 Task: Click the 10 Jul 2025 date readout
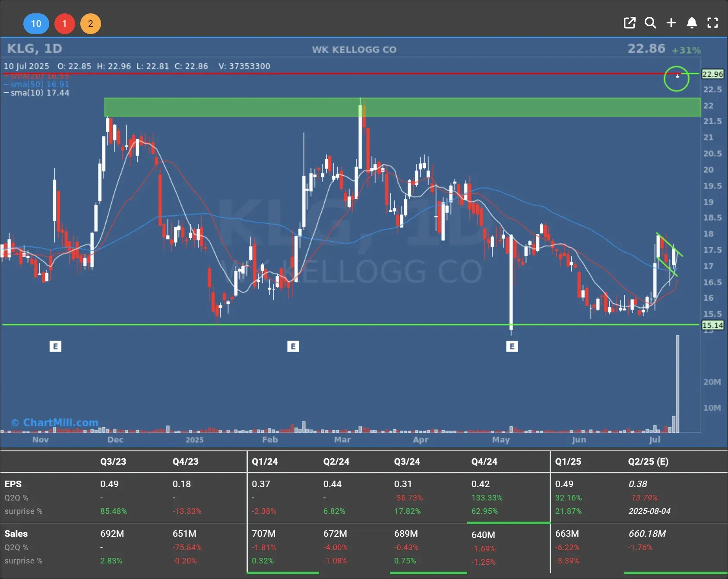coord(26,66)
